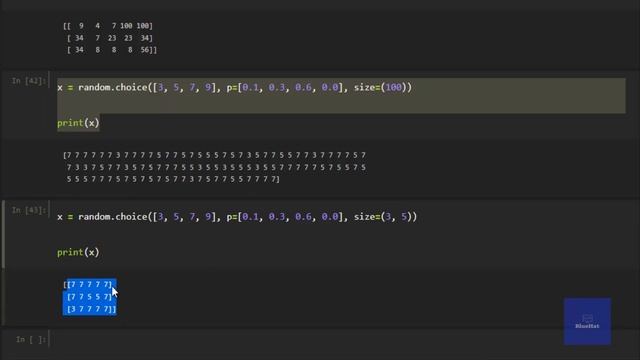Click array row 34 7 23 23 34
The image size is (640, 360).
(x=110, y=38)
